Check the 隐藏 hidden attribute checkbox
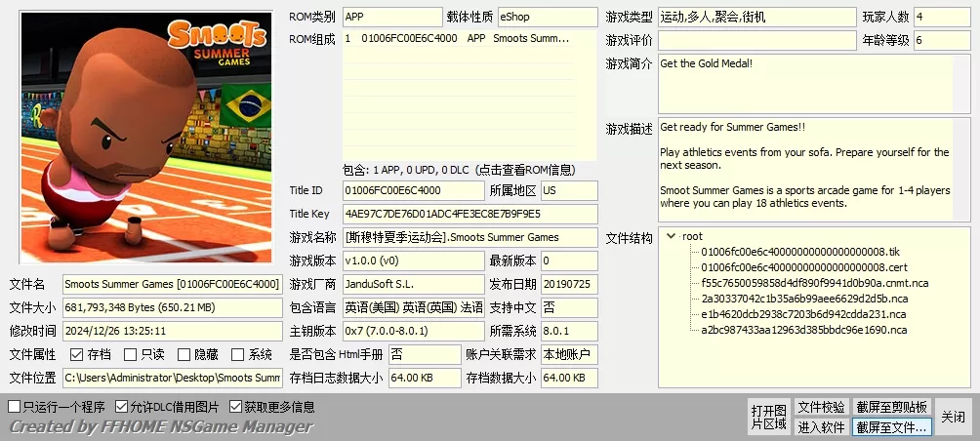The height and width of the screenshot is (441, 980). click(184, 355)
